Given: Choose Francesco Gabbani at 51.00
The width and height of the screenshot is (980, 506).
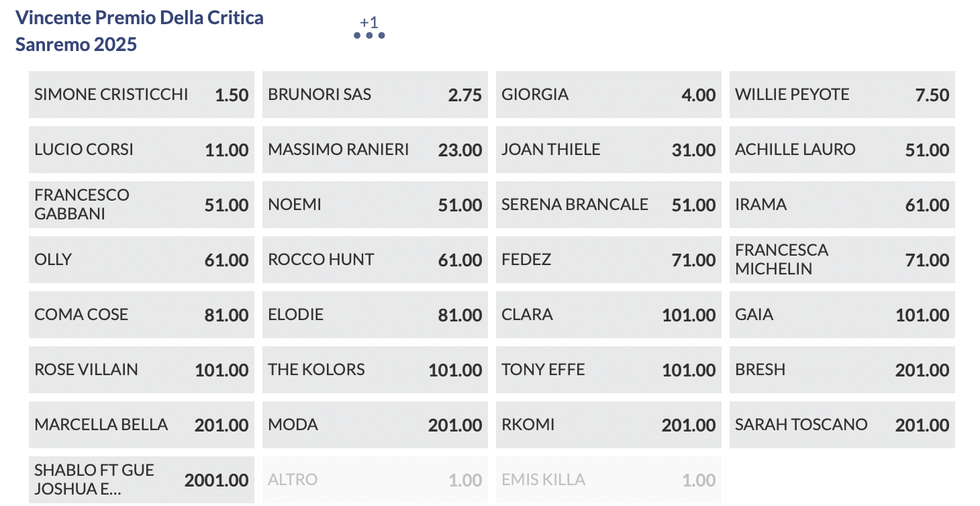Looking at the screenshot, I should coord(142,205).
